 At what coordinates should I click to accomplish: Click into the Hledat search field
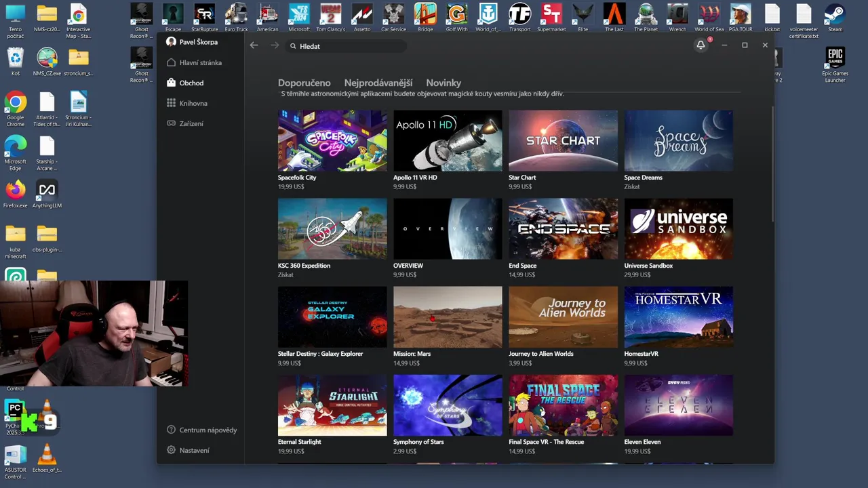346,46
